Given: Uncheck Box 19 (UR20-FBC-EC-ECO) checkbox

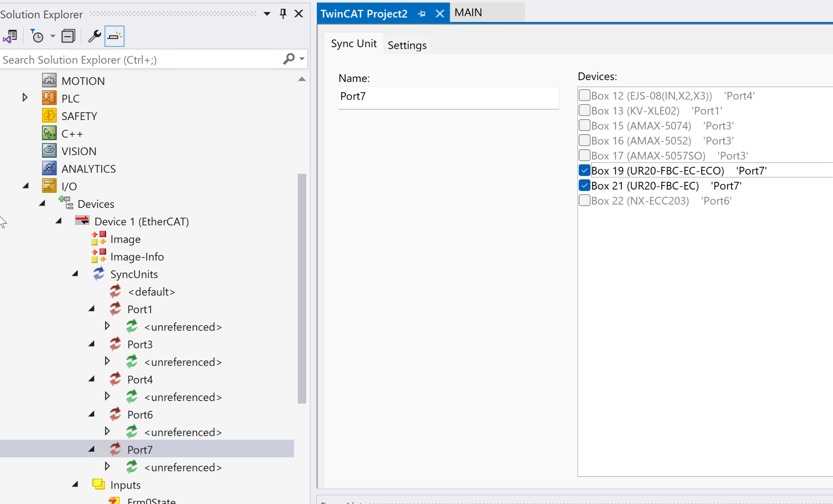Looking at the screenshot, I should coord(584,170).
